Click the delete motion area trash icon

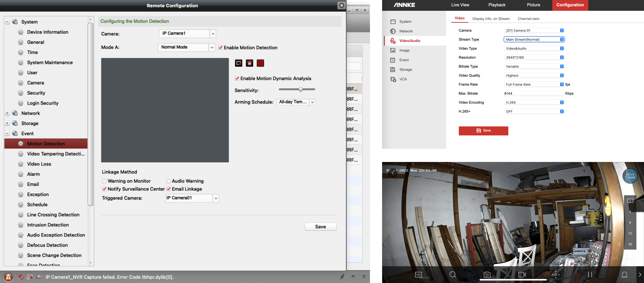pyautogui.click(x=249, y=63)
